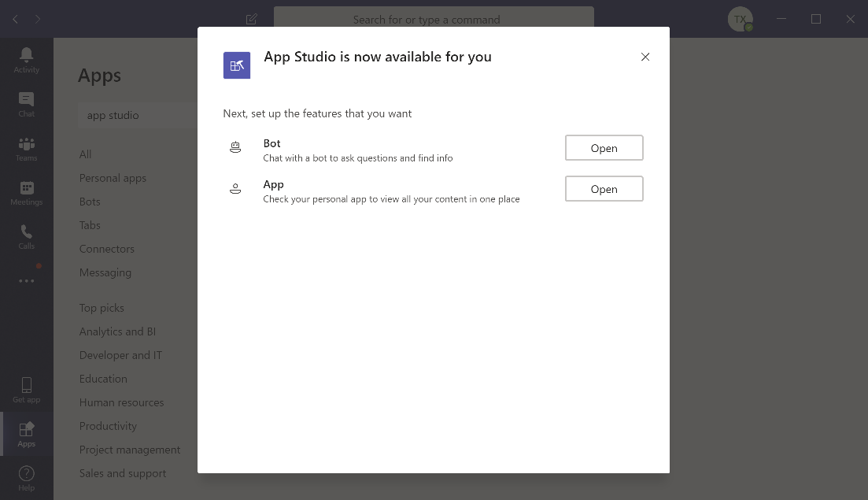Go back with the left arrow
This screenshot has height=500, width=868.
16,20
